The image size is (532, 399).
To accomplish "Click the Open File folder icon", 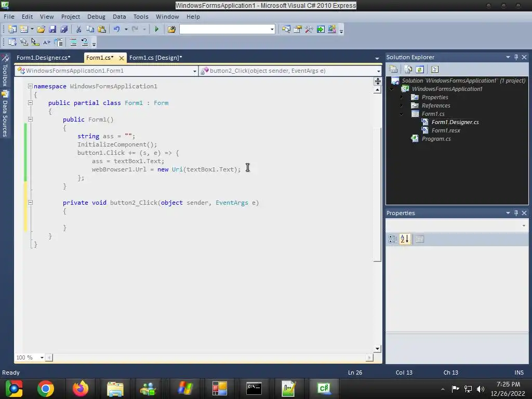I will point(41,29).
